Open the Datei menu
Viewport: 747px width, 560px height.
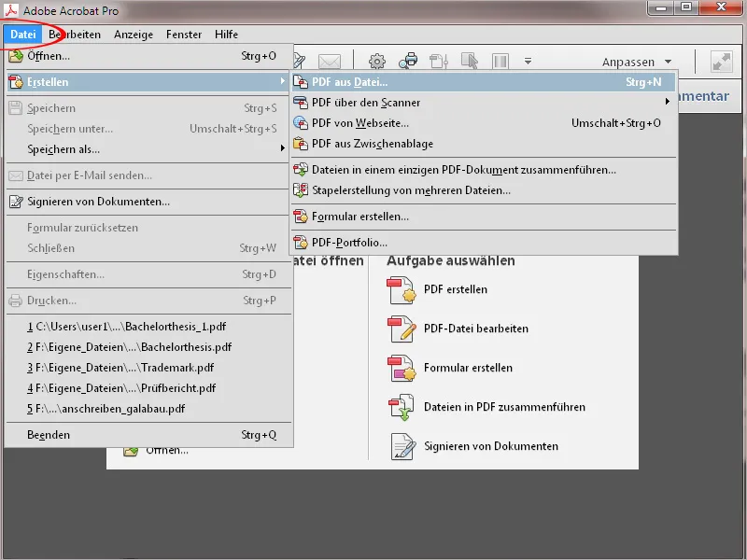point(22,35)
